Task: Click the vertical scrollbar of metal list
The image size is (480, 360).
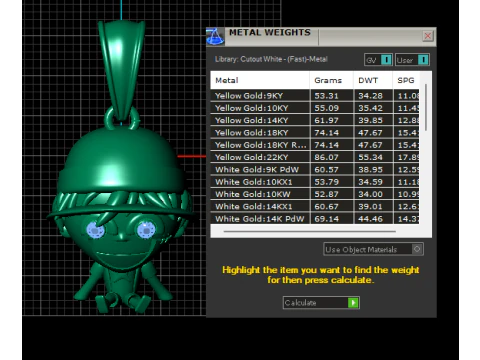Action: tap(426, 107)
